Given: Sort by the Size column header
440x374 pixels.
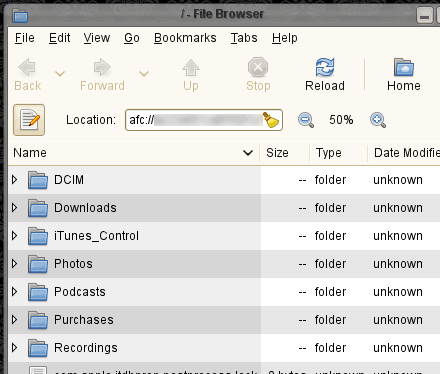Looking at the screenshot, I should coord(284,153).
